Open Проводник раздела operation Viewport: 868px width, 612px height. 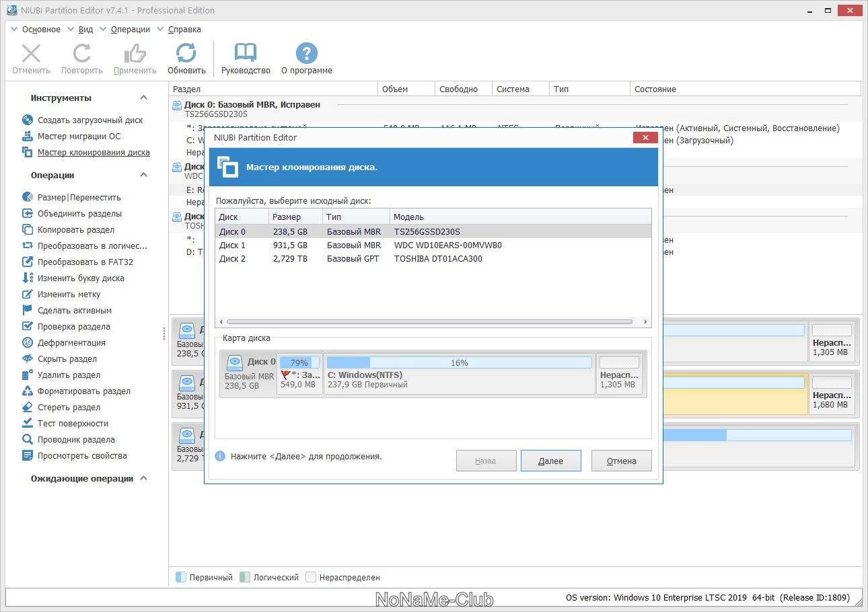(x=76, y=440)
